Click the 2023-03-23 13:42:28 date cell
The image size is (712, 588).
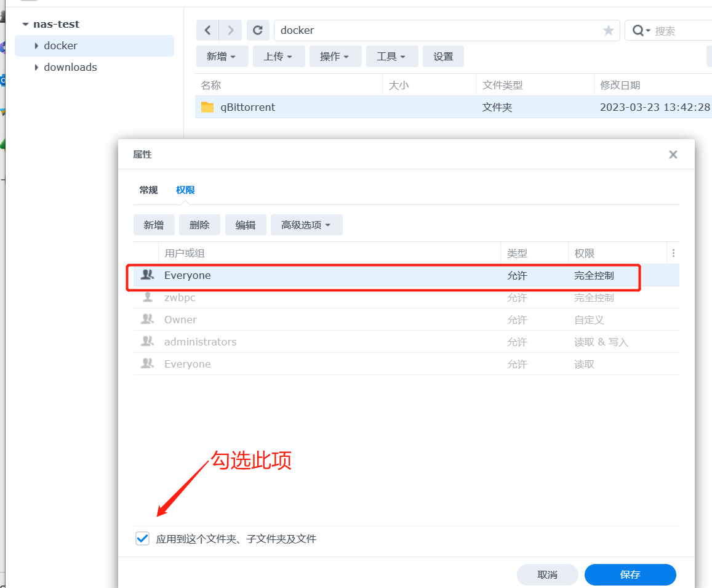point(655,107)
